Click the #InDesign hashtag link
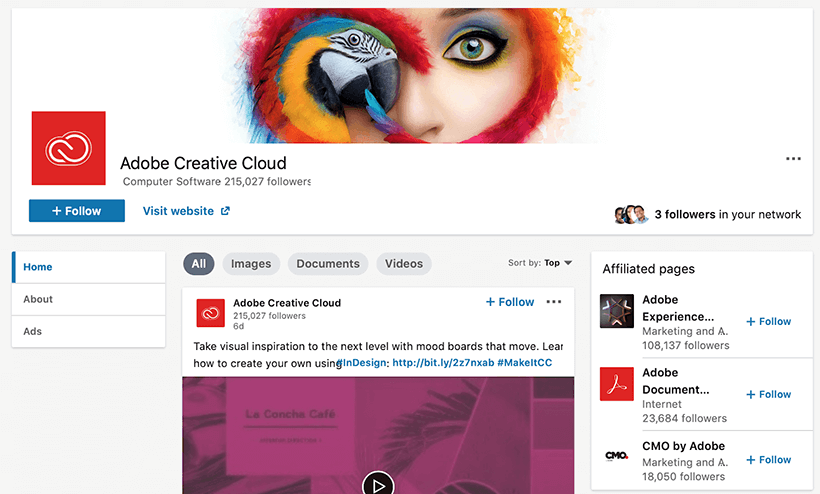 tap(362, 363)
